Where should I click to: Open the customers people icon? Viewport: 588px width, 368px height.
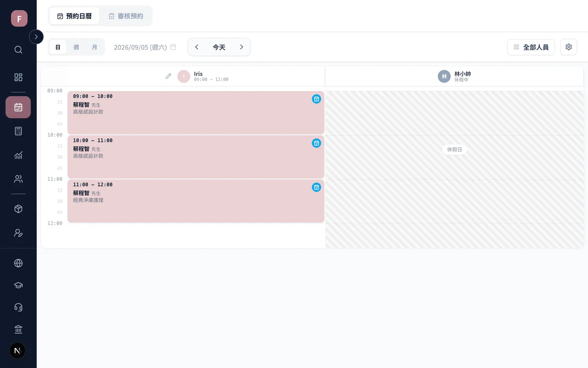[18, 179]
